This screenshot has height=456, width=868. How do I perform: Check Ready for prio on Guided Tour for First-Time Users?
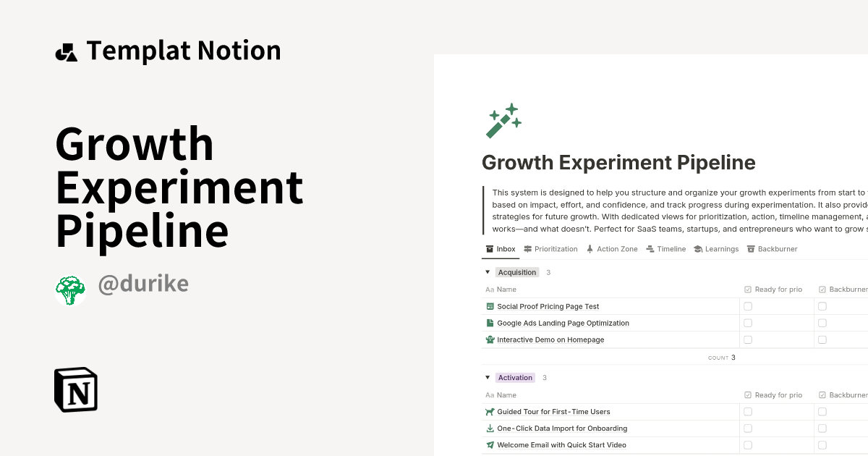click(747, 411)
